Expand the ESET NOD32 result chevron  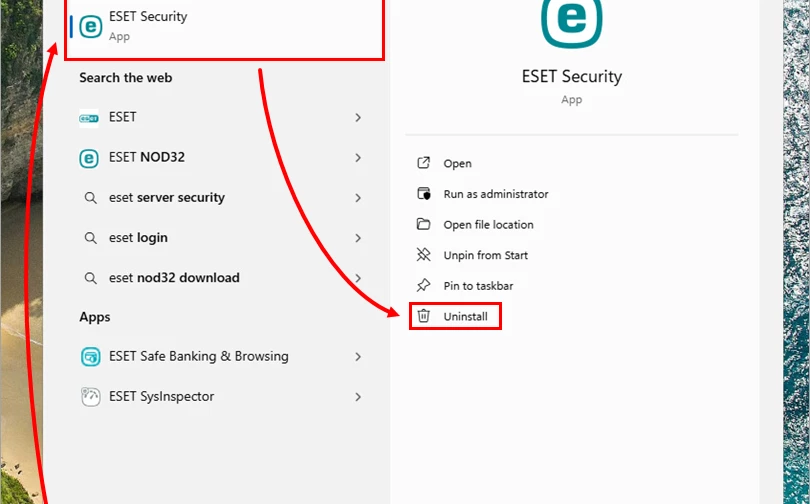(x=358, y=158)
